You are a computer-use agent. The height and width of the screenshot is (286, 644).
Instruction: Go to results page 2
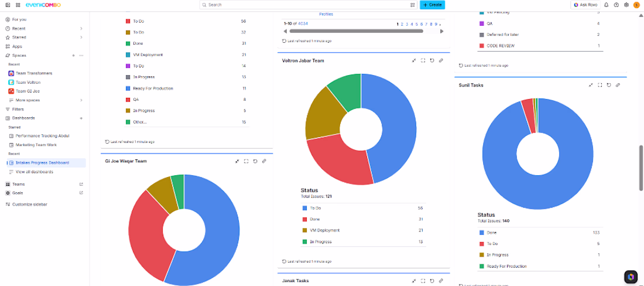point(402,24)
